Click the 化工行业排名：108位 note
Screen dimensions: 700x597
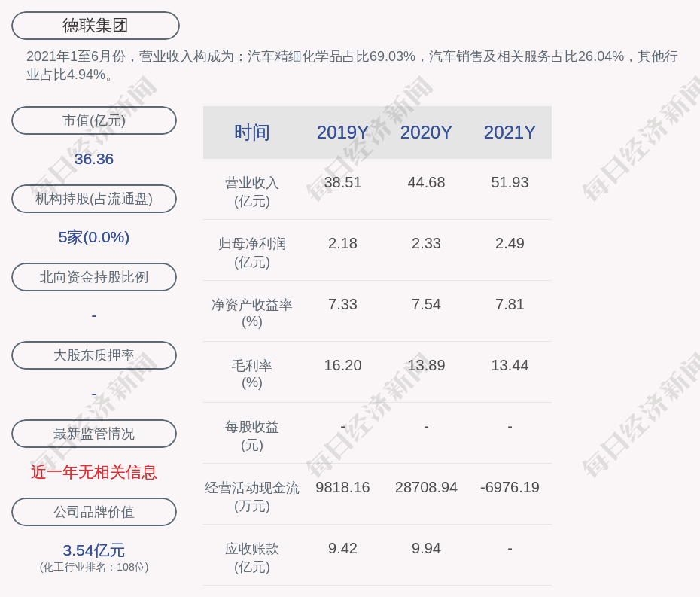click(x=94, y=567)
